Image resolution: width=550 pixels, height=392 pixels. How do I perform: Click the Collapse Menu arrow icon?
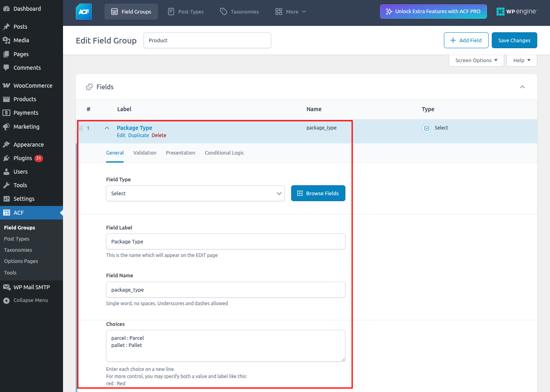6,301
